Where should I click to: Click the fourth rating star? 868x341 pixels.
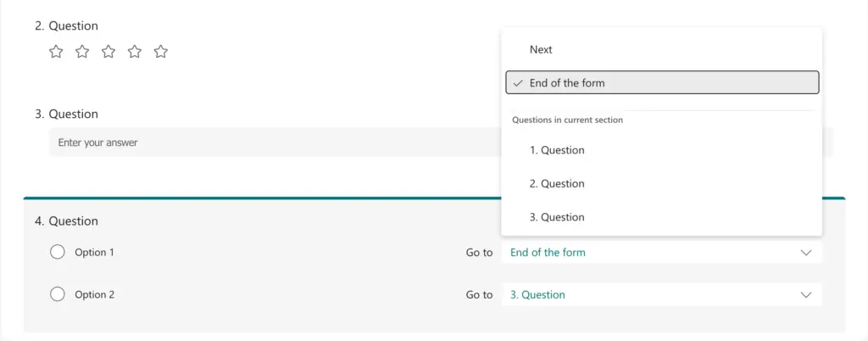(x=135, y=52)
